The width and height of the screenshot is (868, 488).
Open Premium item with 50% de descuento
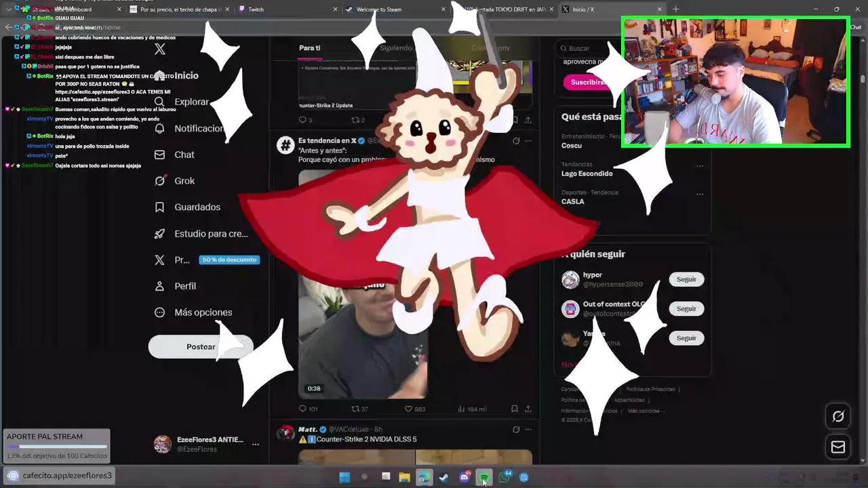[206, 260]
